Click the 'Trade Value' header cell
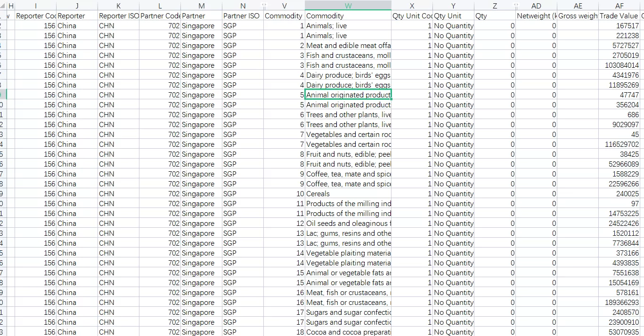The image size is (644, 336). 619,16
